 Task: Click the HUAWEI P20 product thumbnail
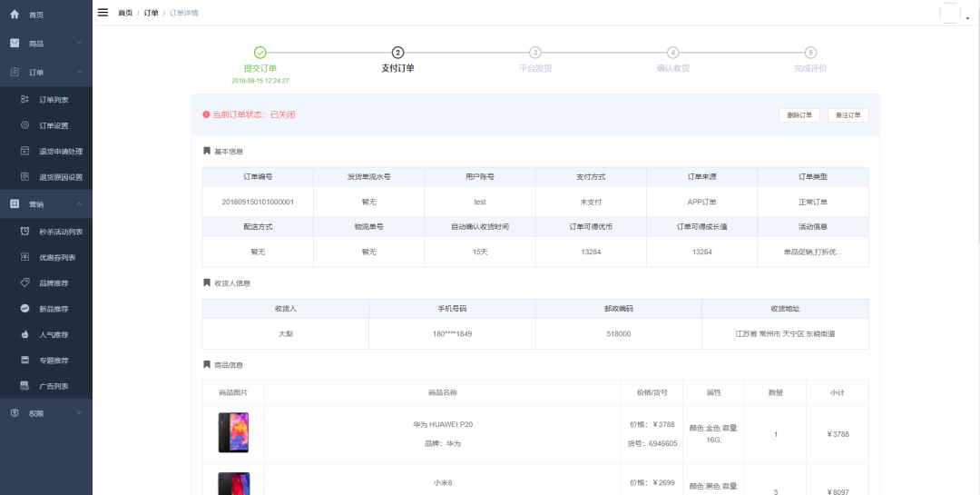click(x=233, y=433)
